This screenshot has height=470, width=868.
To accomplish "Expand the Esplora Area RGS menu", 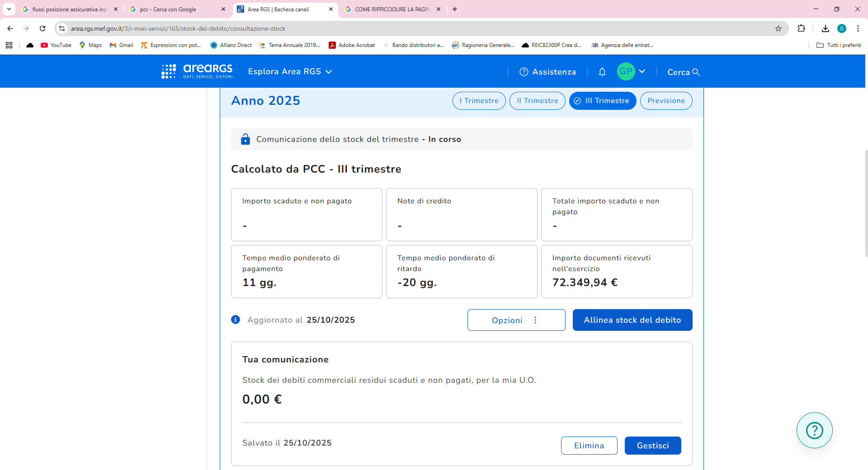I will (290, 72).
